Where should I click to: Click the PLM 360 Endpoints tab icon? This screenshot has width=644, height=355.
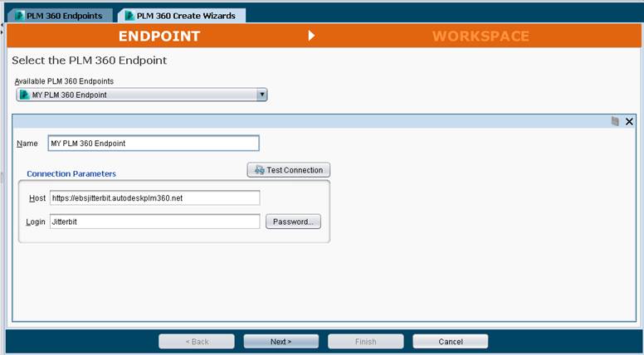tap(19, 16)
